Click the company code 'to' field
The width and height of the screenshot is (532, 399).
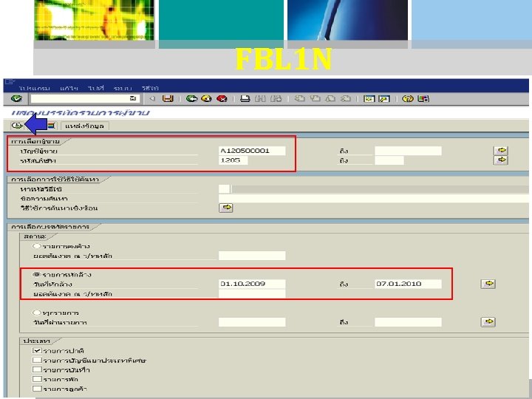coord(389,160)
